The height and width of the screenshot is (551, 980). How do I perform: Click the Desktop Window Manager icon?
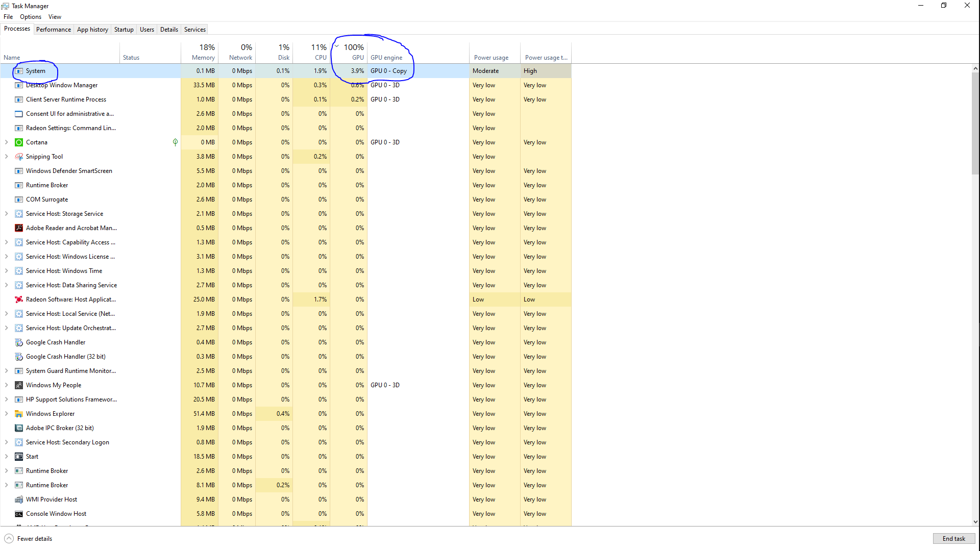(x=19, y=85)
